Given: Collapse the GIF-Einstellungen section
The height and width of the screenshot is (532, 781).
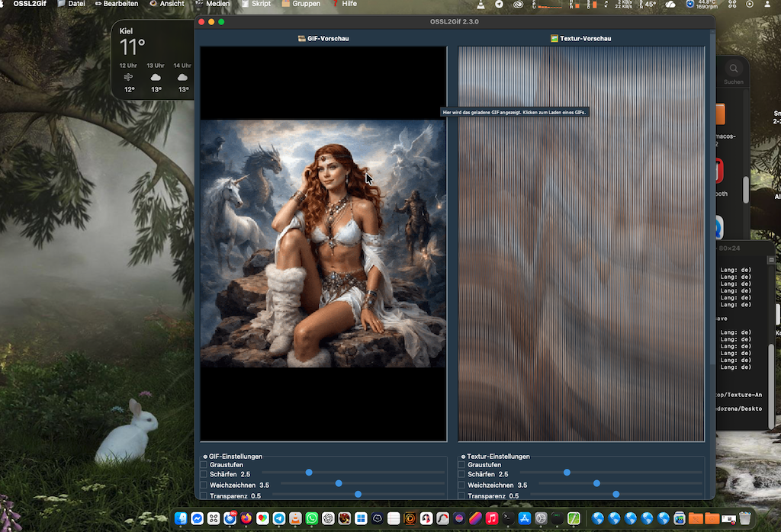Looking at the screenshot, I should pyautogui.click(x=205, y=457).
